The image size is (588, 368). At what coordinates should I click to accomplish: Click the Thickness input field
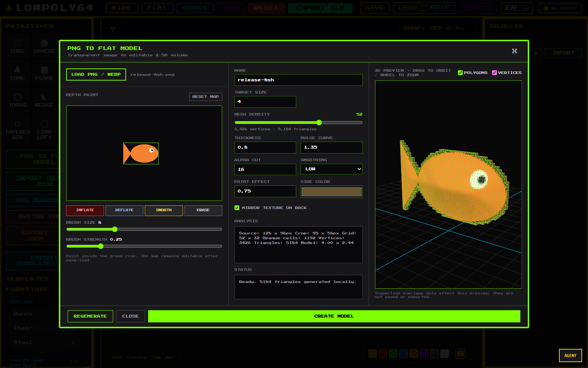pos(265,147)
